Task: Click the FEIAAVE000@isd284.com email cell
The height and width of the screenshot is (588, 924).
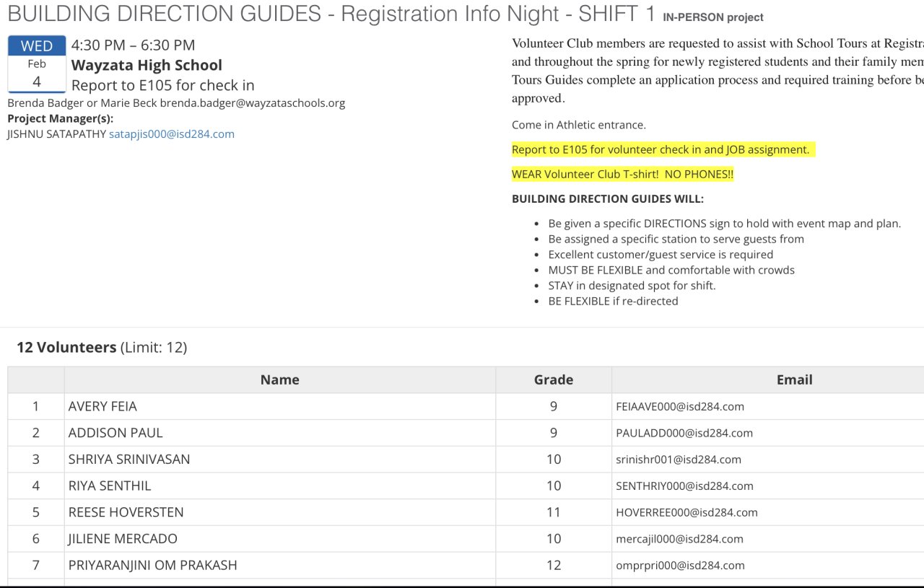Action: [x=680, y=406]
